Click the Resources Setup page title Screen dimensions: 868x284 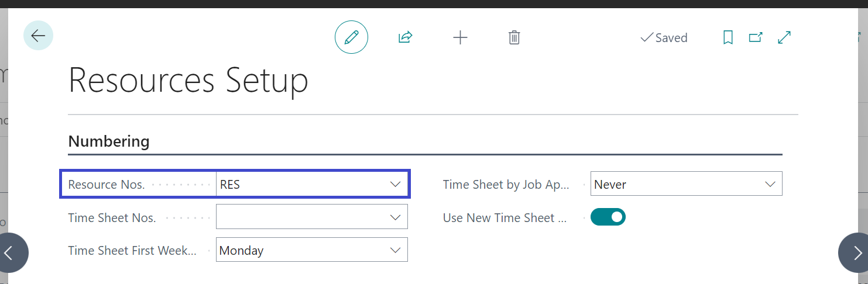click(x=188, y=80)
